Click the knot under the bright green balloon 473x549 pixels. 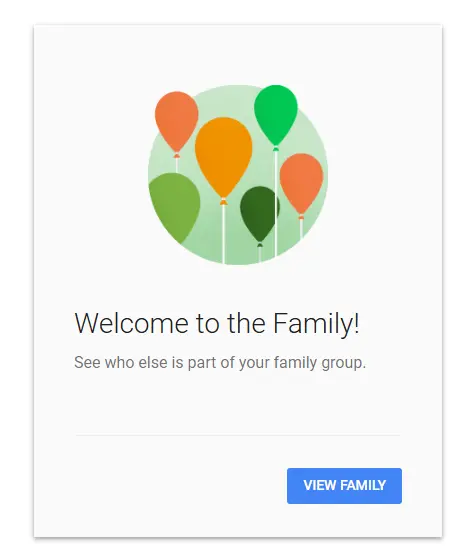click(276, 148)
